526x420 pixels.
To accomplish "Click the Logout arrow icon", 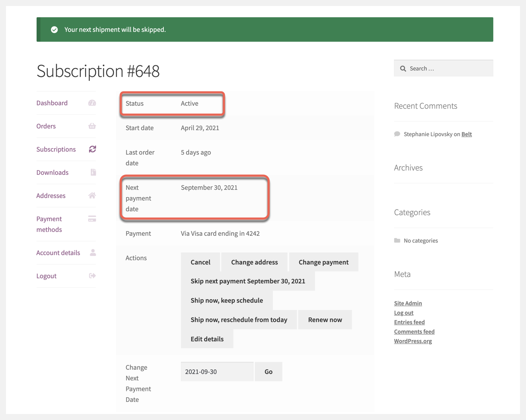I will (x=92, y=276).
